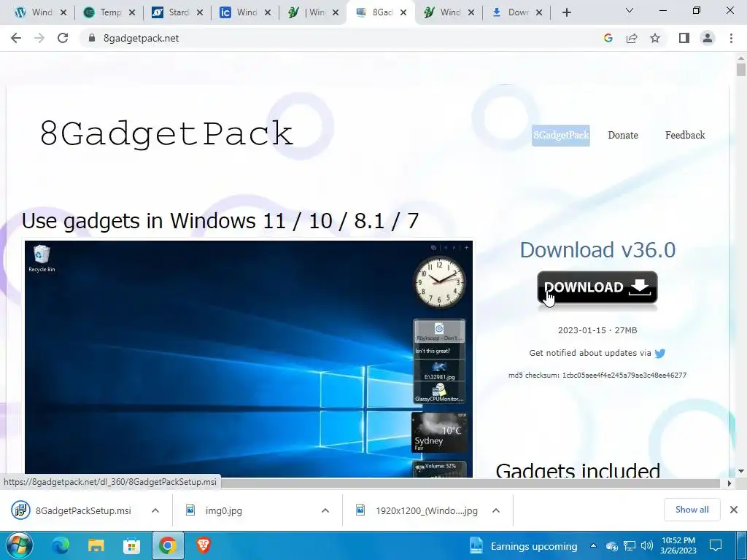Open the Feedback menu item
The height and width of the screenshot is (560, 747).
click(x=685, y=135)
